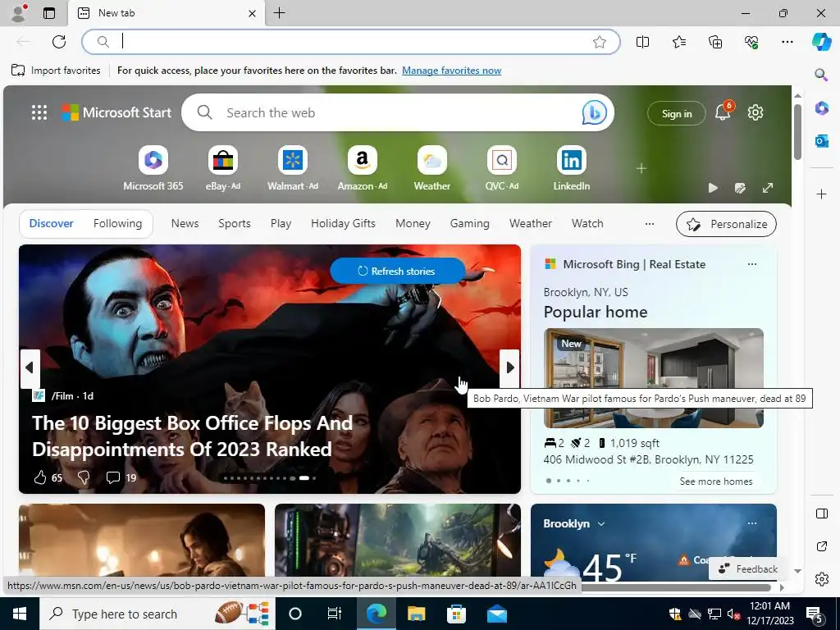
Task: Open Amazon quick link tile
Action: (x=362, y=168)
